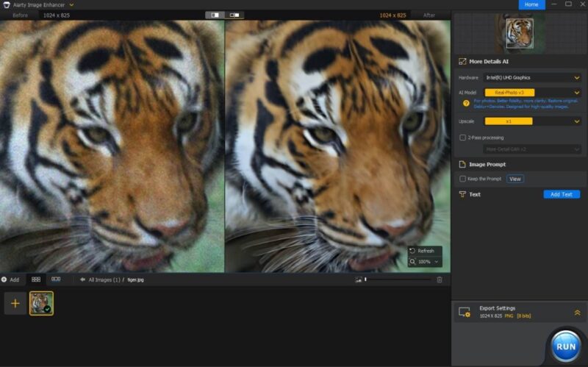
Task: Click the Export Settings monitor gear icon
Action: 465,313
